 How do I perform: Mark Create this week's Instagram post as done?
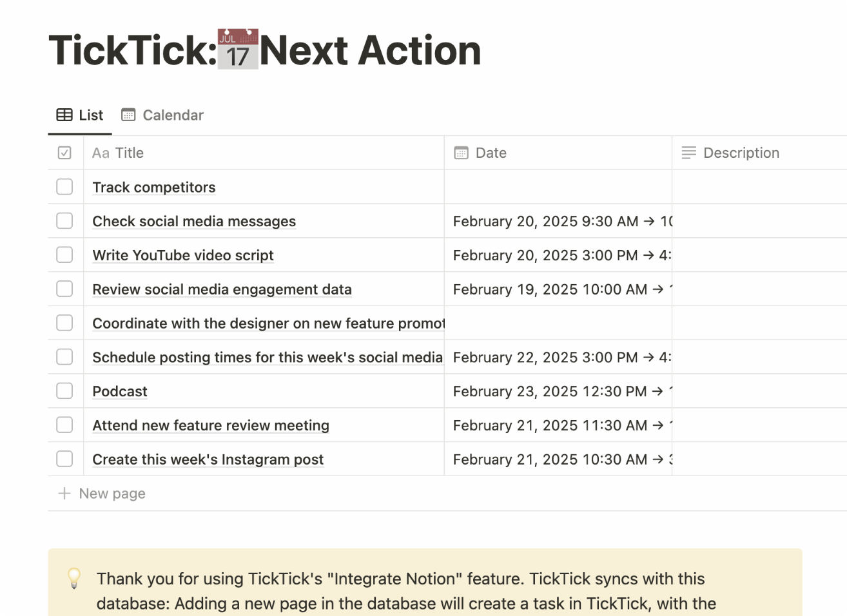64,459
